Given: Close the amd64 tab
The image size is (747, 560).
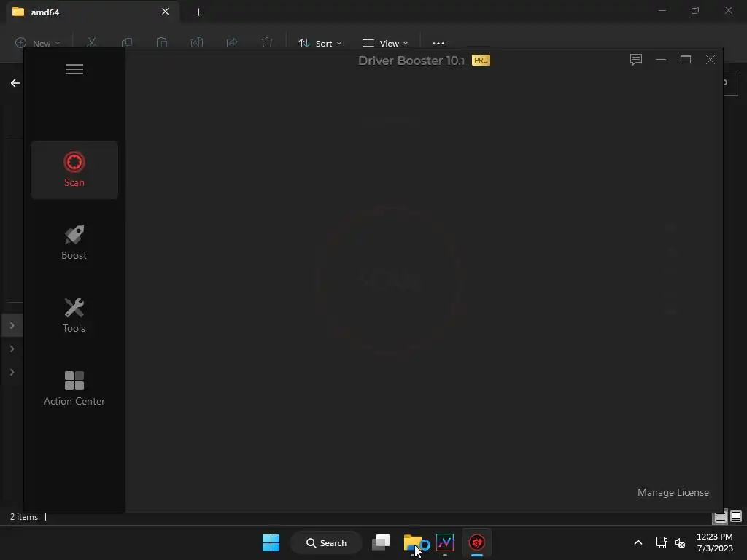Looking at the screenshot, I should (166, 12).
